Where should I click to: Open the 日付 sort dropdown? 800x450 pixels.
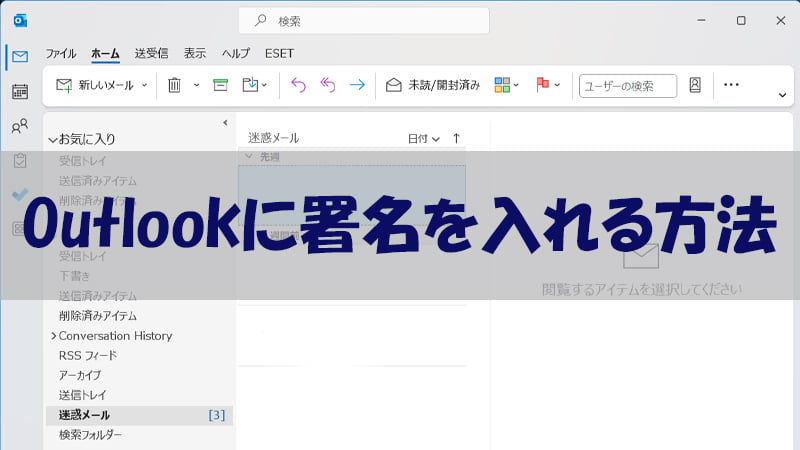pos(424,139)
